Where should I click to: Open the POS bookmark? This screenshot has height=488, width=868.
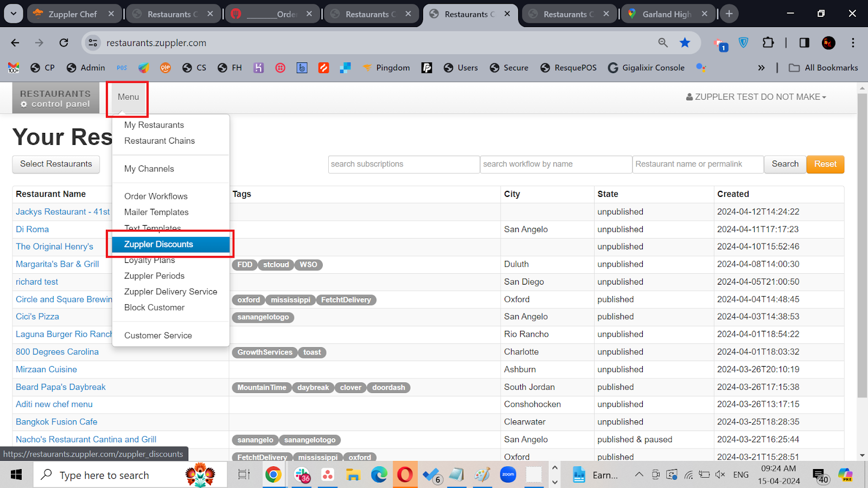(122, 68)
